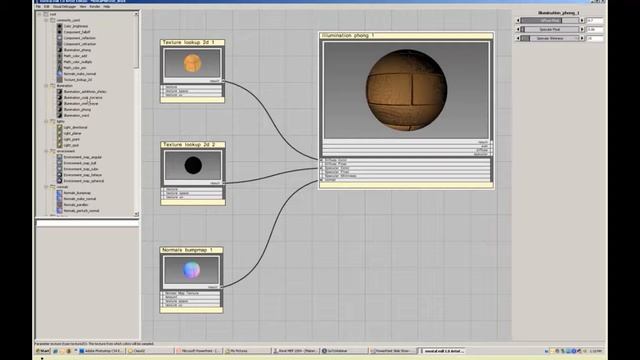Click the normal map preview in Normals_bumpmap_1

point(191,270)
